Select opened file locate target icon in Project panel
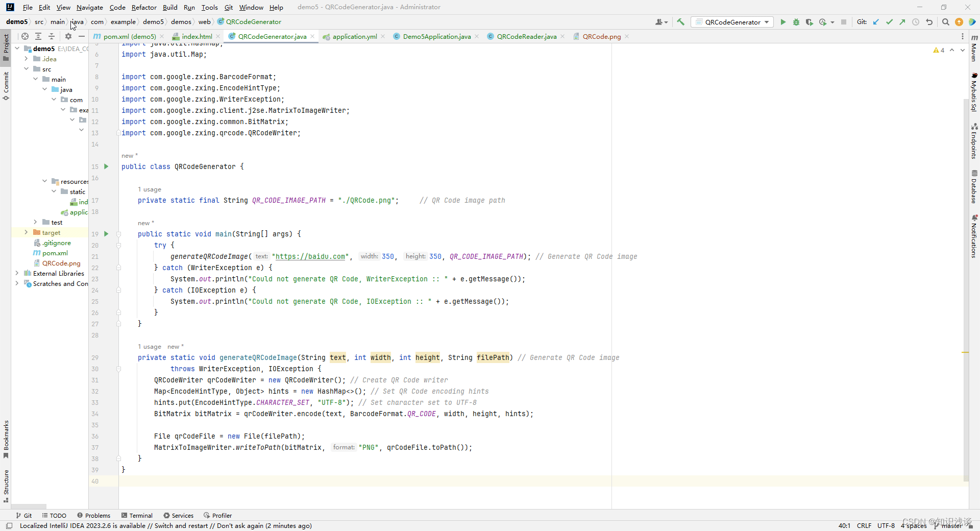980x531 pixels. 24,36
